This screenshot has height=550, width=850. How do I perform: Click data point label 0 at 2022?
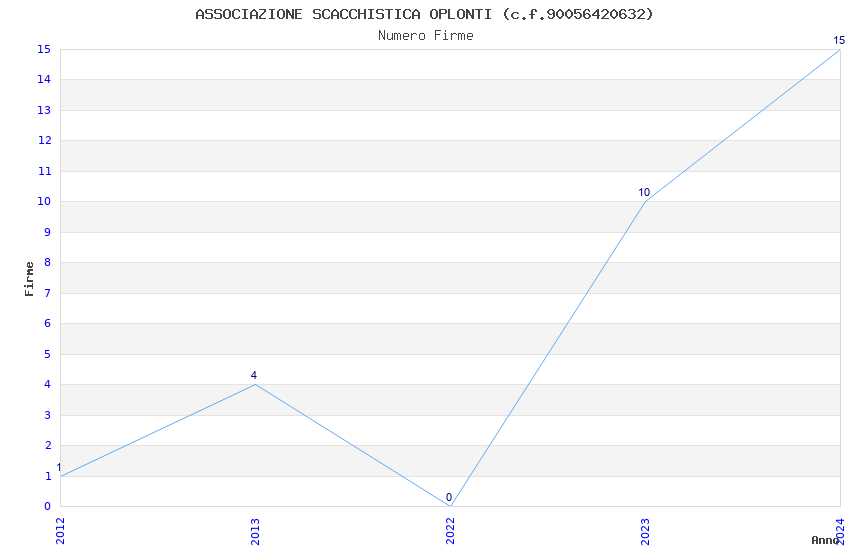click(449, 497)
